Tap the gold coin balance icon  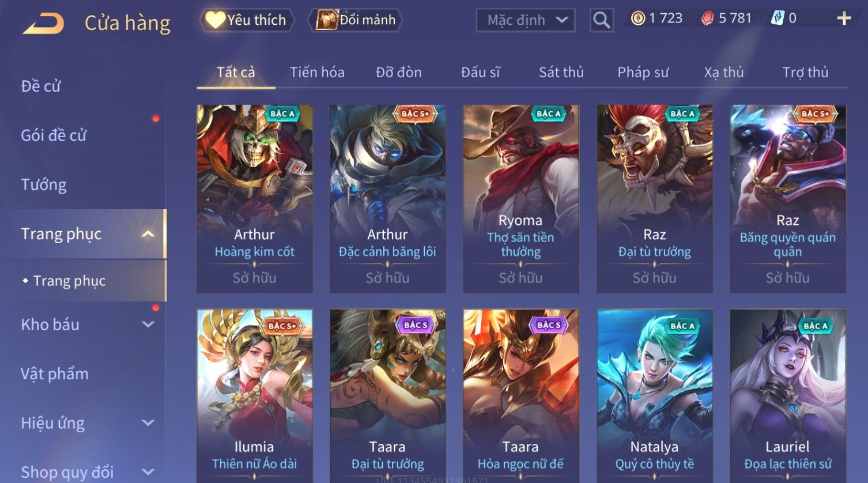[637, 18]
